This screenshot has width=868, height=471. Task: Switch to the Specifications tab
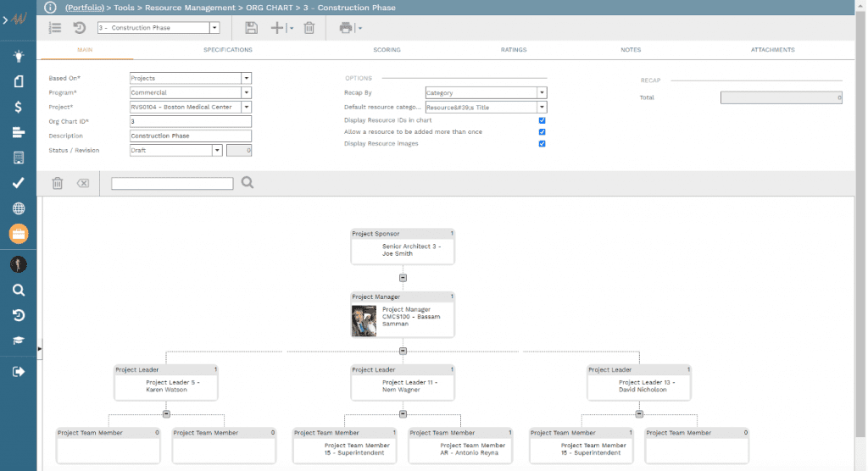click(x=227, y=50)
